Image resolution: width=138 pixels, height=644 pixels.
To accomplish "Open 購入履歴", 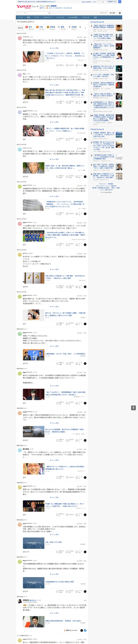I will [x=112, y=13].
